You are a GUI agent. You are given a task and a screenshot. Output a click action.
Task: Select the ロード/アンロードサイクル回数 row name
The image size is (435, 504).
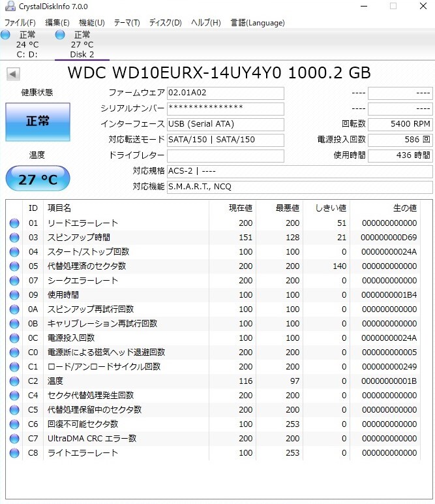(104, 367)
